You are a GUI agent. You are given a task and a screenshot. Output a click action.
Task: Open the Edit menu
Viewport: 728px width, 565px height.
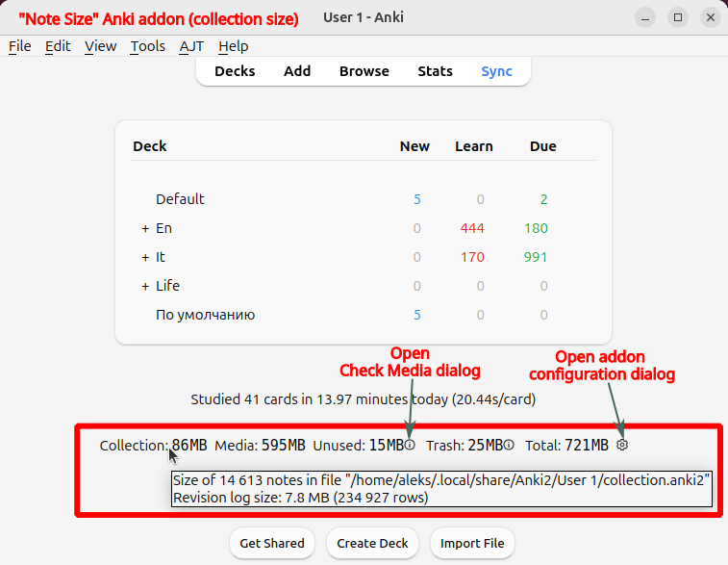tap(58, 46)
